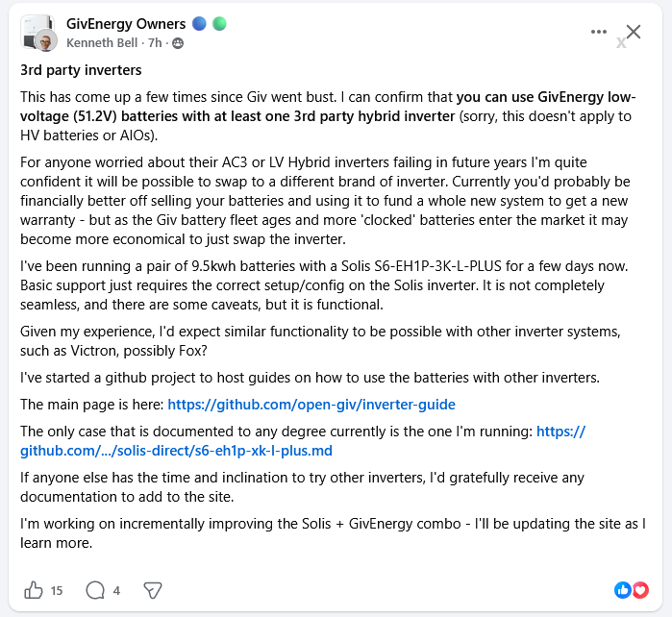Open the github.com/open-giv/inverter-guide link
Viewport: 672px width, 617px height.
point(311,405)
